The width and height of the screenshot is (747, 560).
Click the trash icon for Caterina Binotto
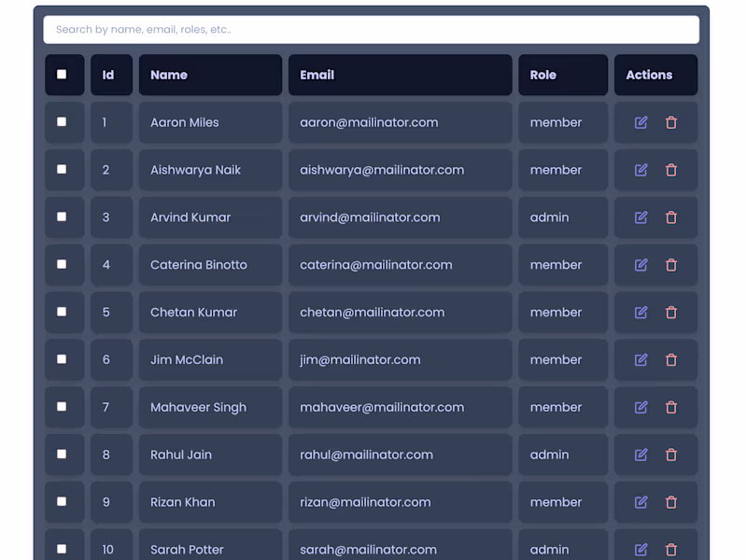pos(671,265)
